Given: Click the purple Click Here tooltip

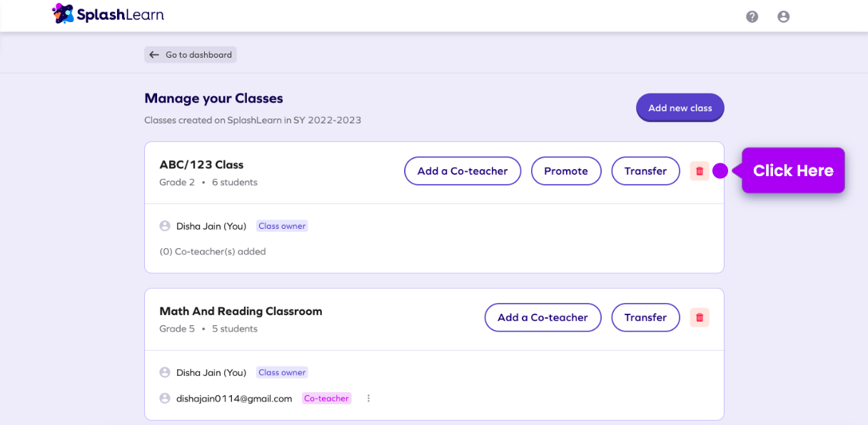Looking at the screenshot, I should [x=793, y=170].
